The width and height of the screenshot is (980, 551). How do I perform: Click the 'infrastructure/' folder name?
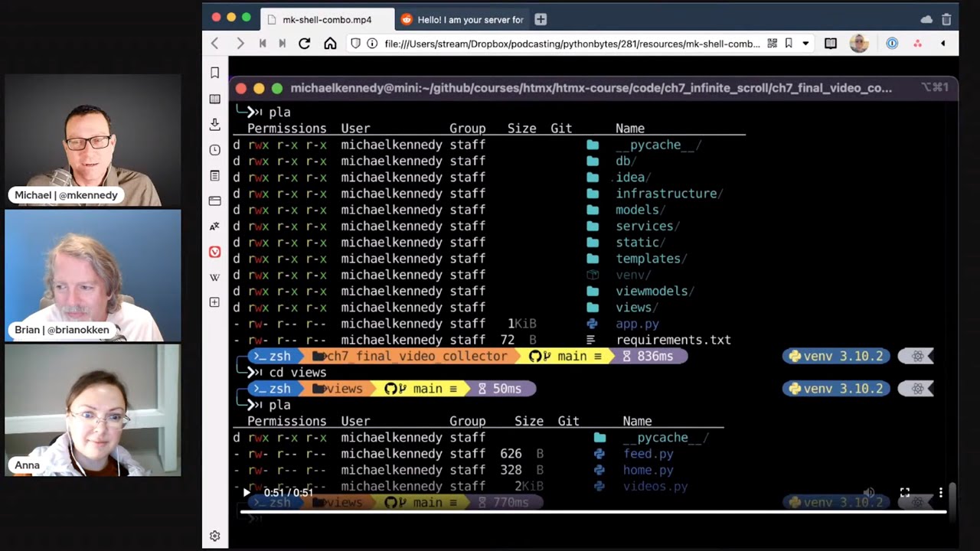pyautogui.click(x=669, y=194)
